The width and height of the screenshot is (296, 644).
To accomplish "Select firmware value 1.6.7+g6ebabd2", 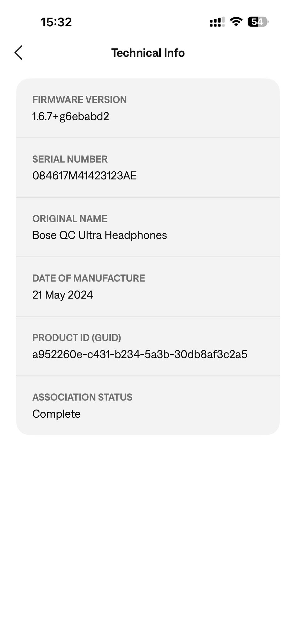I will click(x=71, y=116).
